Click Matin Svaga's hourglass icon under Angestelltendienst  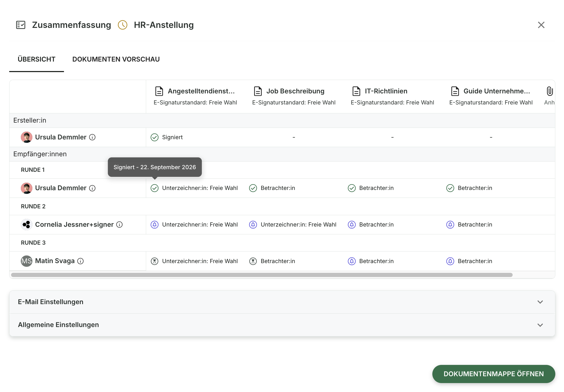[x=155, y=261]
